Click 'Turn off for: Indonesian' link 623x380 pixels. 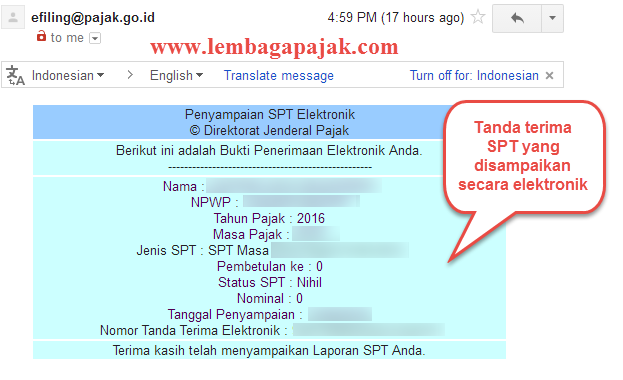(474, 75)
